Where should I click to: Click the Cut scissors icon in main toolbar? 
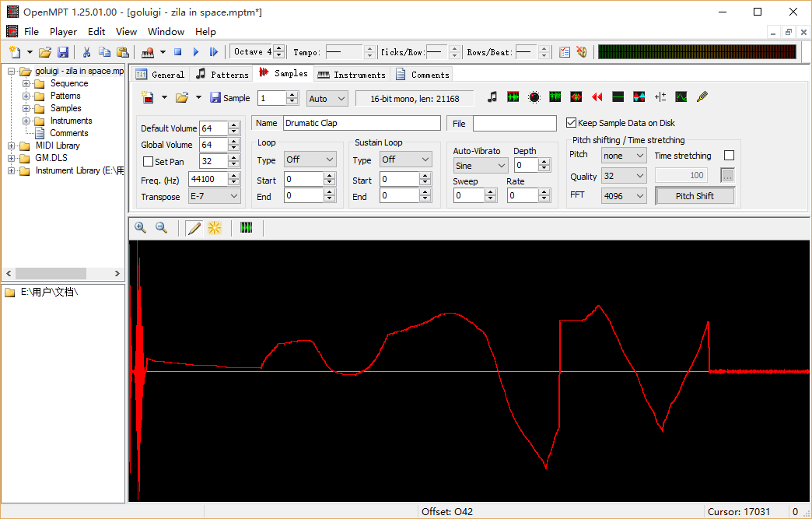86,52
